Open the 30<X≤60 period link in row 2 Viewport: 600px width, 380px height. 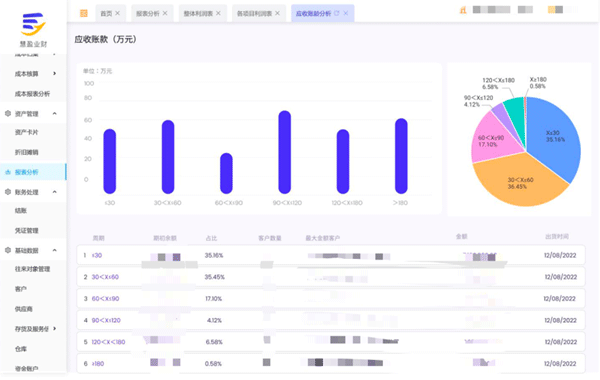(105, 277)
